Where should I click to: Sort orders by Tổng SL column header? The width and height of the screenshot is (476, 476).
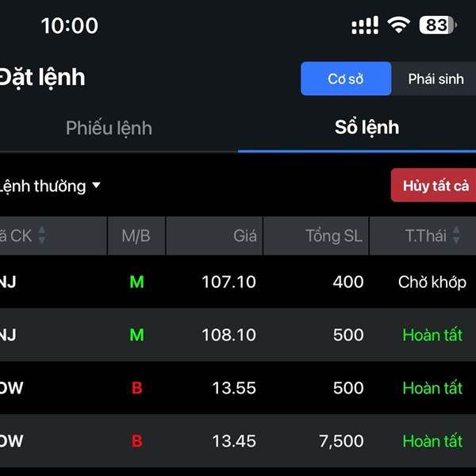[x=333, y=236]
